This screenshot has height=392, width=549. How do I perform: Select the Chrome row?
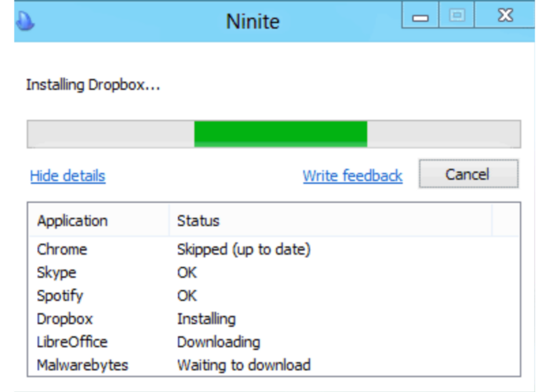click(274, 249)
